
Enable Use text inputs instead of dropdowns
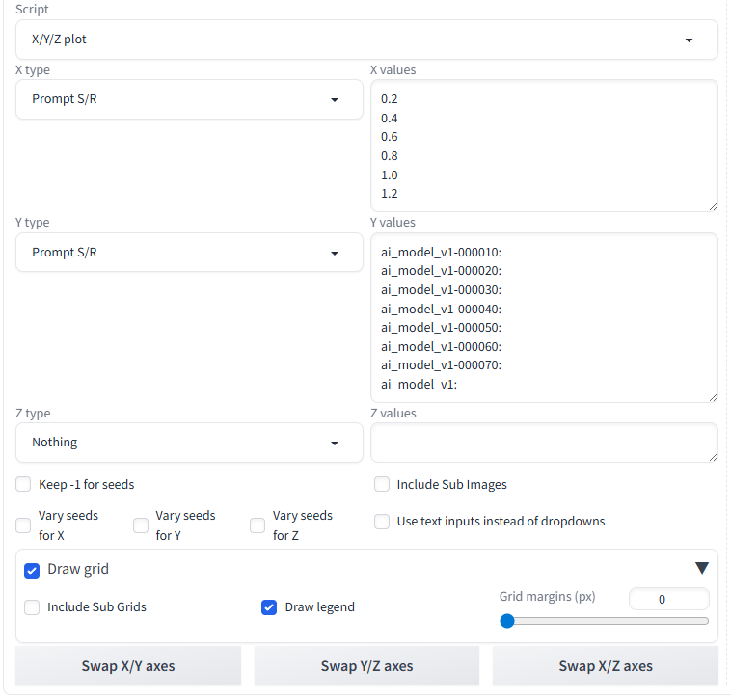click(x=382, y=522)
